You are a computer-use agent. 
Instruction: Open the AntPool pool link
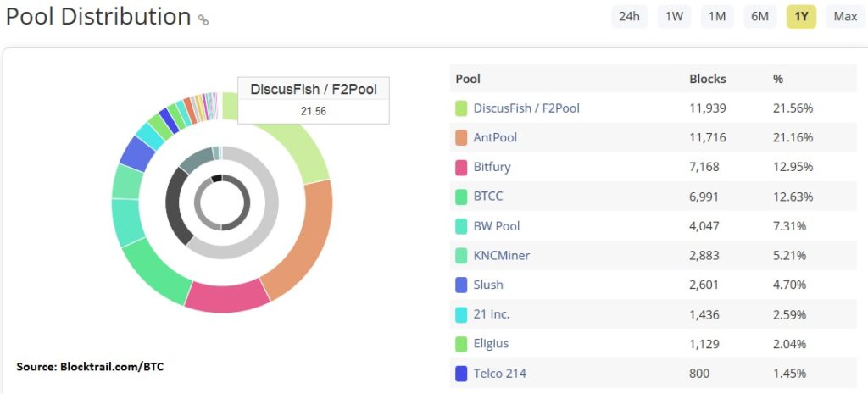[x=495, y=137]
